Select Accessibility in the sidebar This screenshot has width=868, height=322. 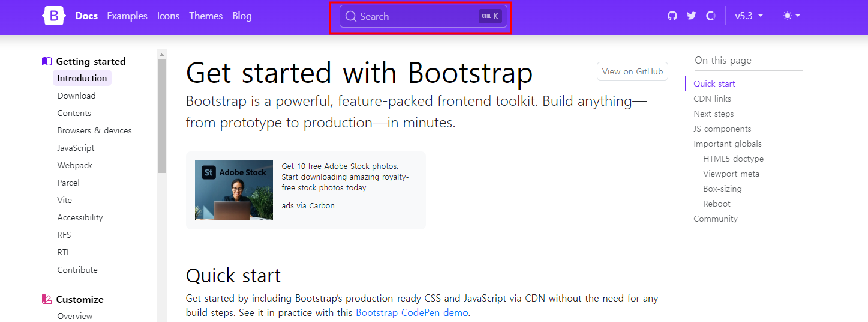click(x=80, y=217)
